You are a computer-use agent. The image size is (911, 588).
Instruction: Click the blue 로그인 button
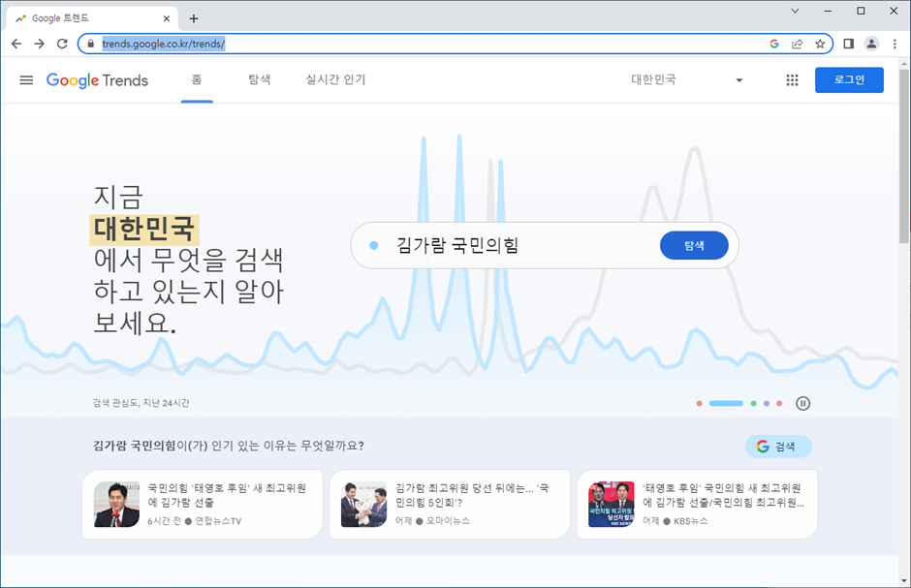849,80
